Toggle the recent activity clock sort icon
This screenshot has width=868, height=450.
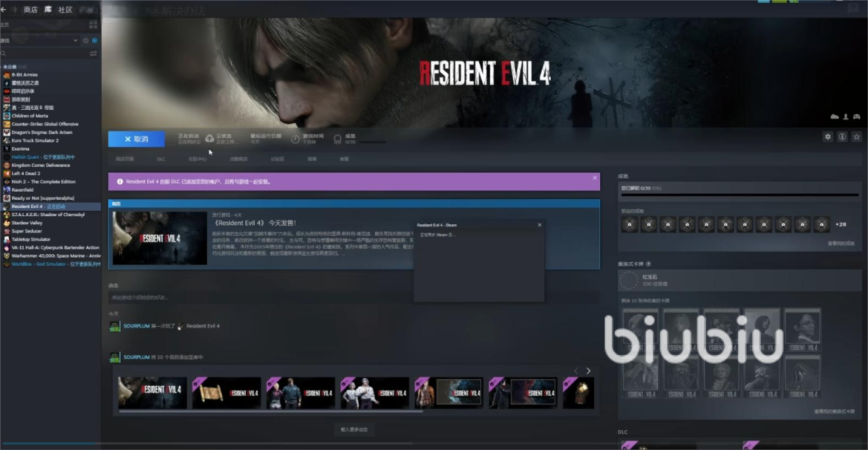[x=86, y=41]
